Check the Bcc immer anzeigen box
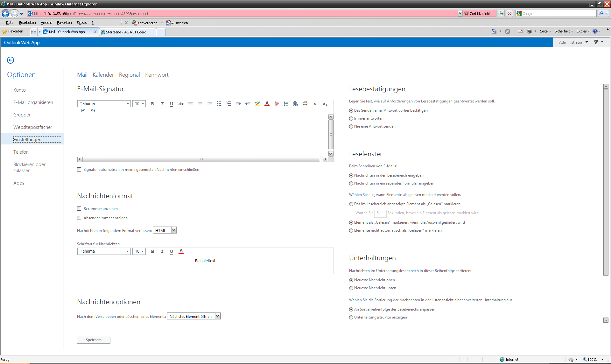 pos(79,209)
